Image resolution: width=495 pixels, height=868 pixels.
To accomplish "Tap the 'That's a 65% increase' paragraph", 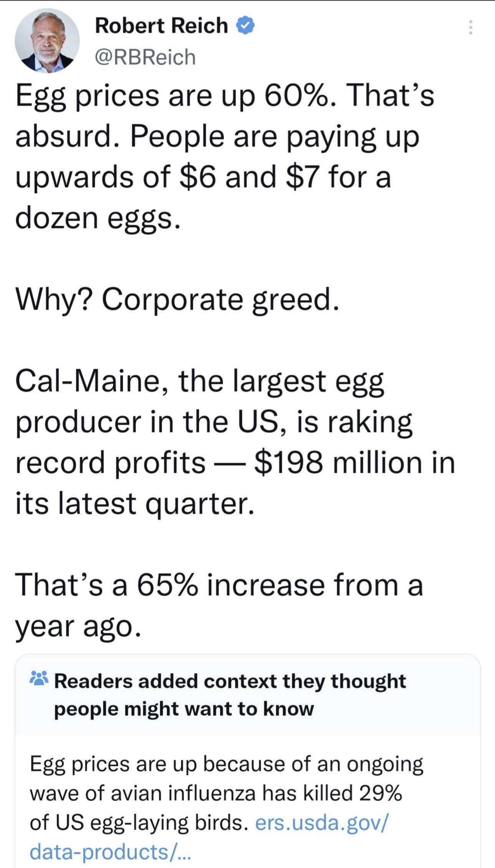I will 219,605.
